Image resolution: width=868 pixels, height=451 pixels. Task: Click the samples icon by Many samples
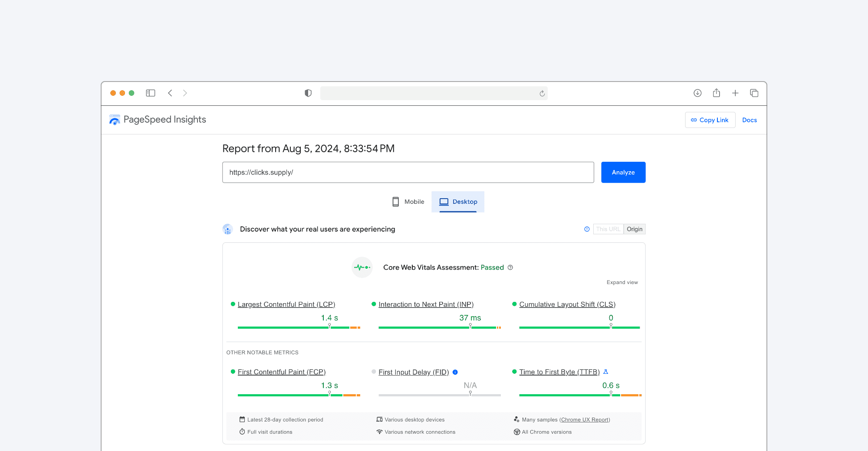coord(516,419)
